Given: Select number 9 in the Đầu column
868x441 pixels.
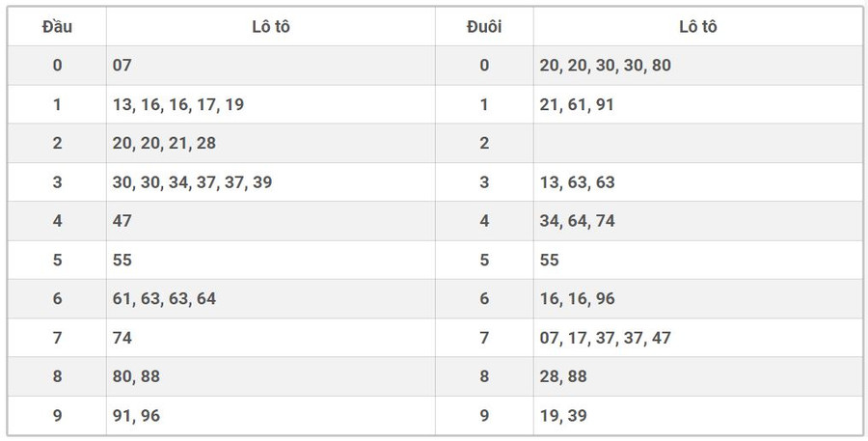Looking at the screenshot, I should 57,416.
